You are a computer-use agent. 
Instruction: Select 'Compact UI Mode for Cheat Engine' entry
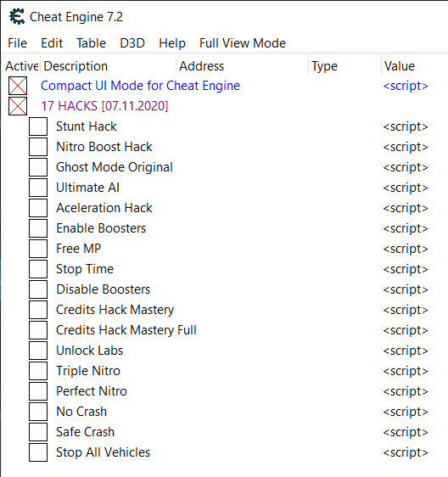click(x=140, y=86)
